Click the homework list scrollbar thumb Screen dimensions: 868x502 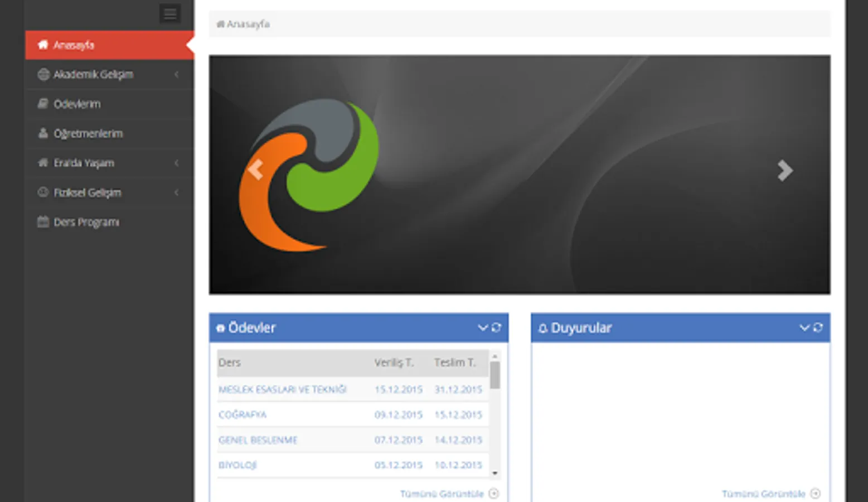[494, 375]
